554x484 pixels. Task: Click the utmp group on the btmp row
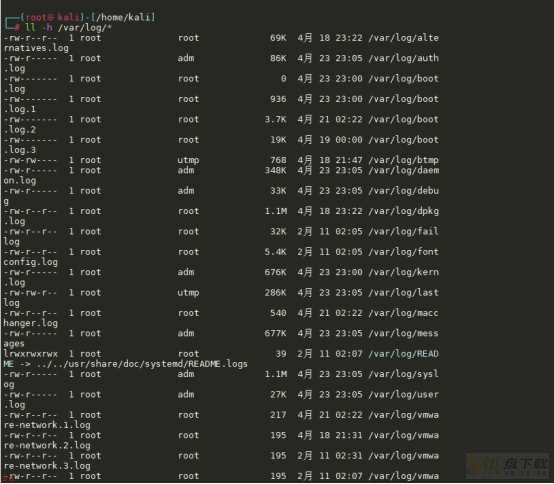point(188,160)
